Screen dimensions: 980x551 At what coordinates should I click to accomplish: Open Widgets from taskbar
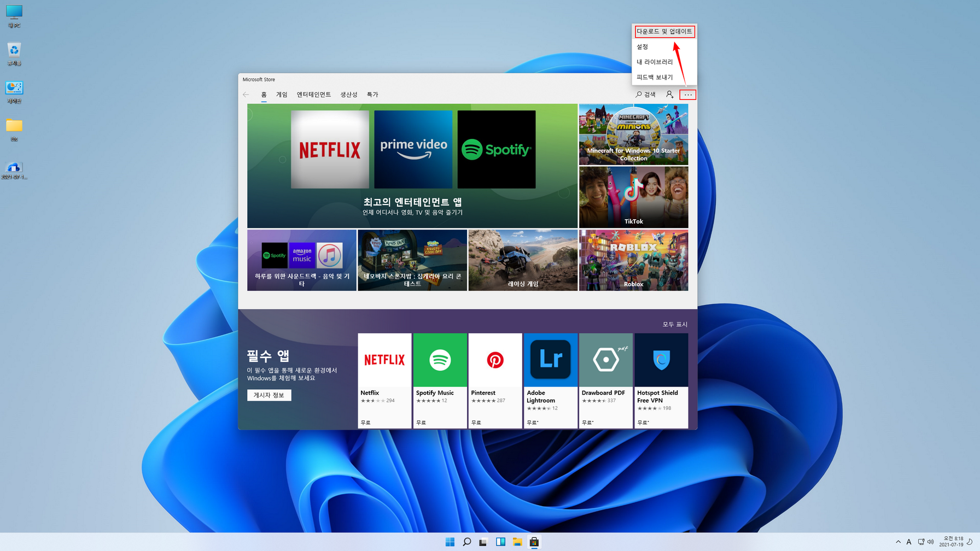click(500, 542)
